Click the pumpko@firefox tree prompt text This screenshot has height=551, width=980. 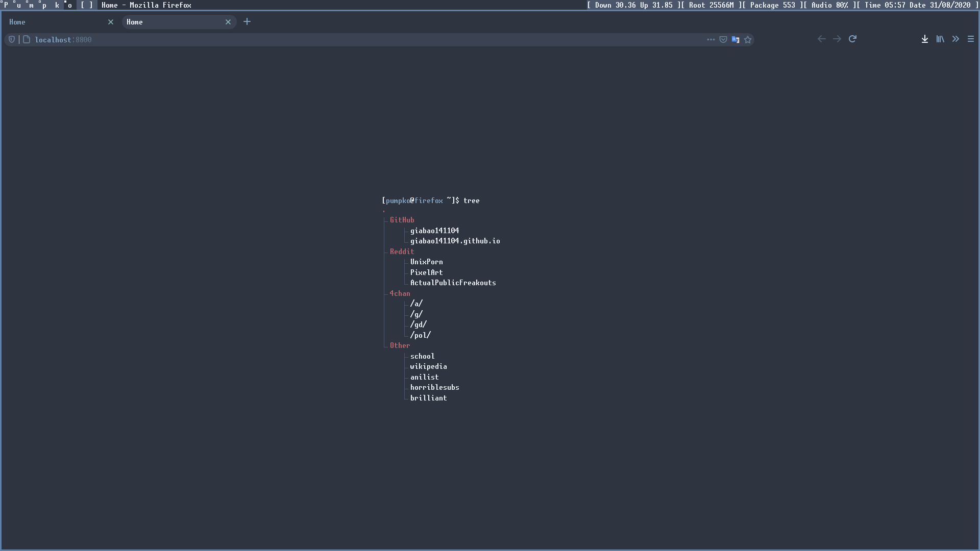pyautogui.click(x=430, y=201)
